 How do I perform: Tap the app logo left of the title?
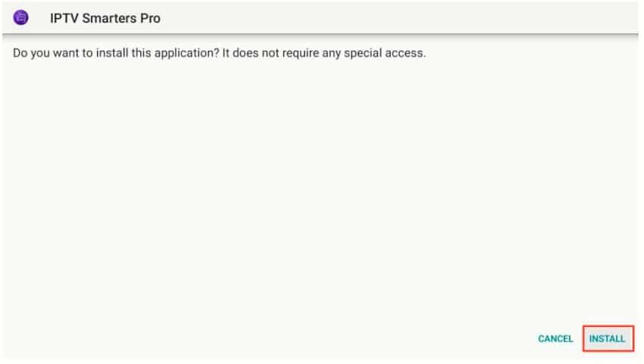[20, 17]
